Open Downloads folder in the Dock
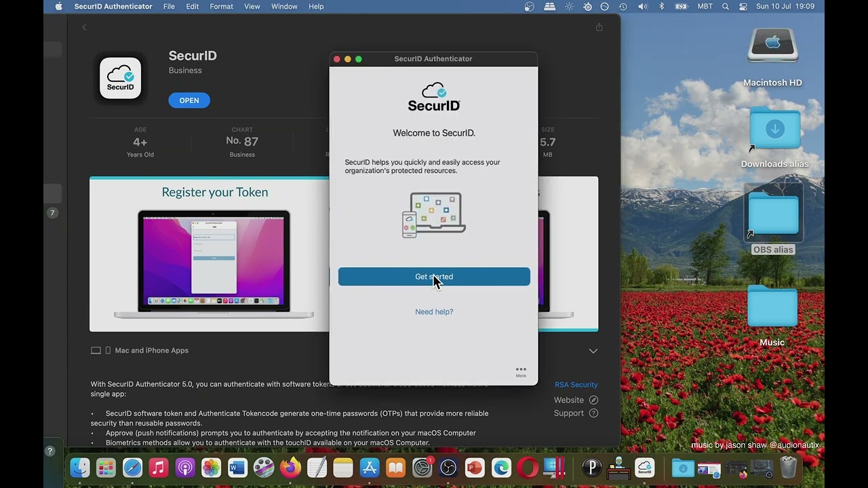868x488 pixels. (683, 468)
